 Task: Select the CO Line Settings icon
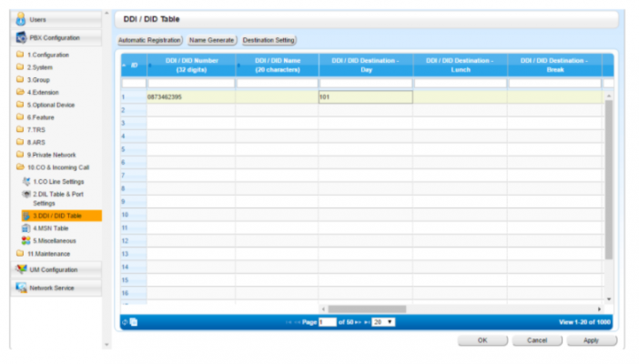25,182
